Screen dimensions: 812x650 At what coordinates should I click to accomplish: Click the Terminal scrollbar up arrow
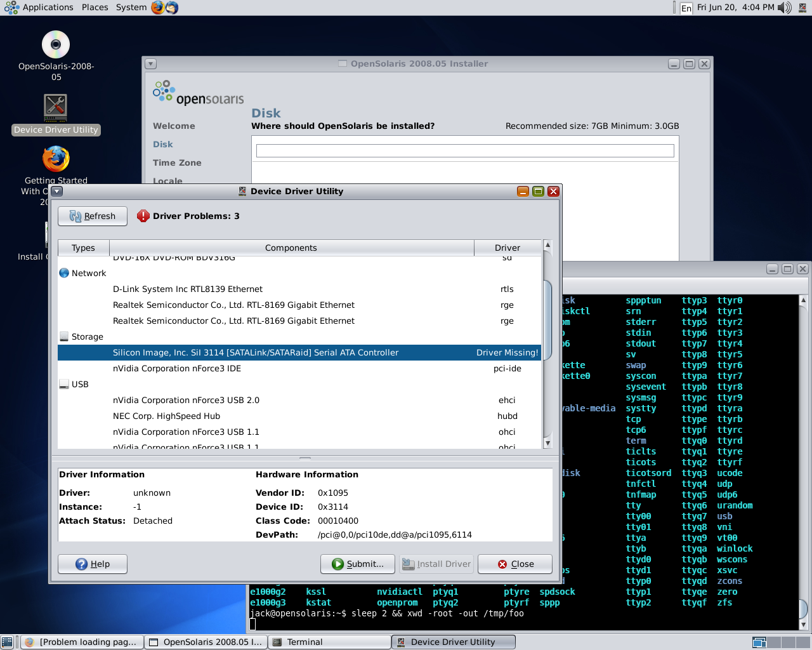pos(802,300)
